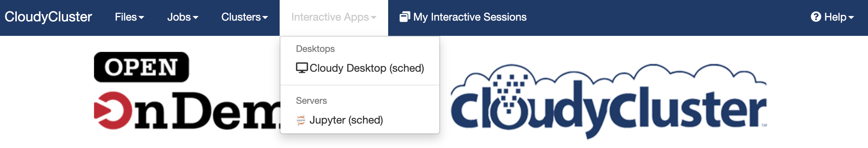Image resolution: width=868 pixels, height=148 pixels.
Task: Open the Clusters menu
Action: pos(245,17)
